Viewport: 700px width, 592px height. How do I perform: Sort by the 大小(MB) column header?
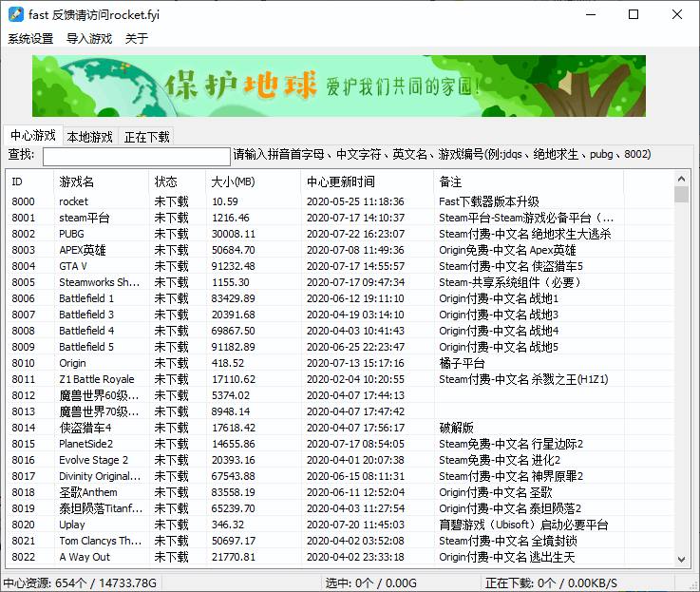coord(254,181)
